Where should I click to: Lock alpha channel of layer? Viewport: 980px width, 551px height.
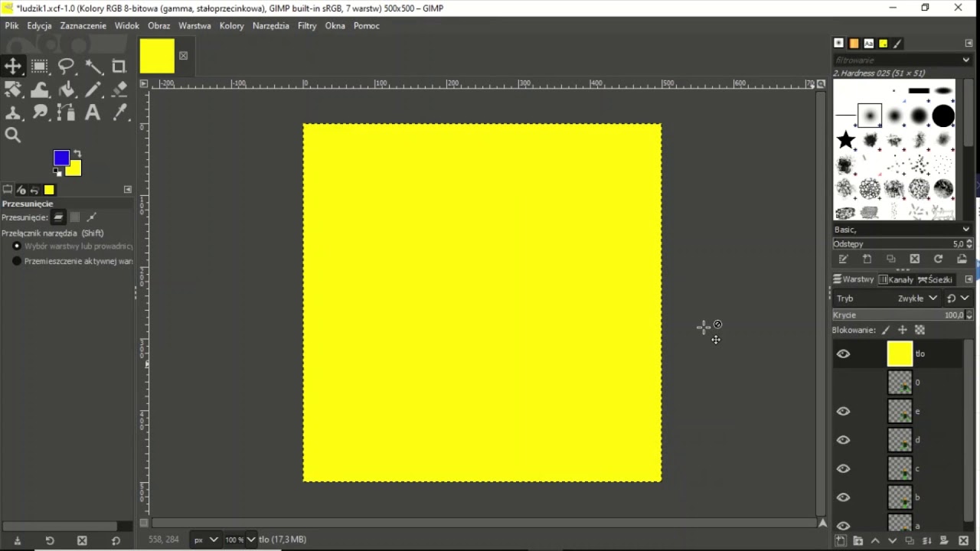click(920, 330)
